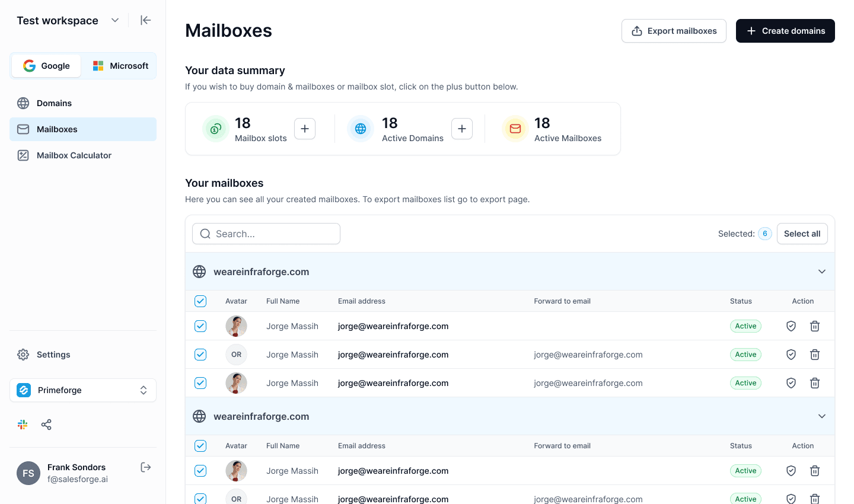This screenshot has width=854, height=504.
Task: Delete top group's OR-avatar mailbox
Action: tap(815, 355)
